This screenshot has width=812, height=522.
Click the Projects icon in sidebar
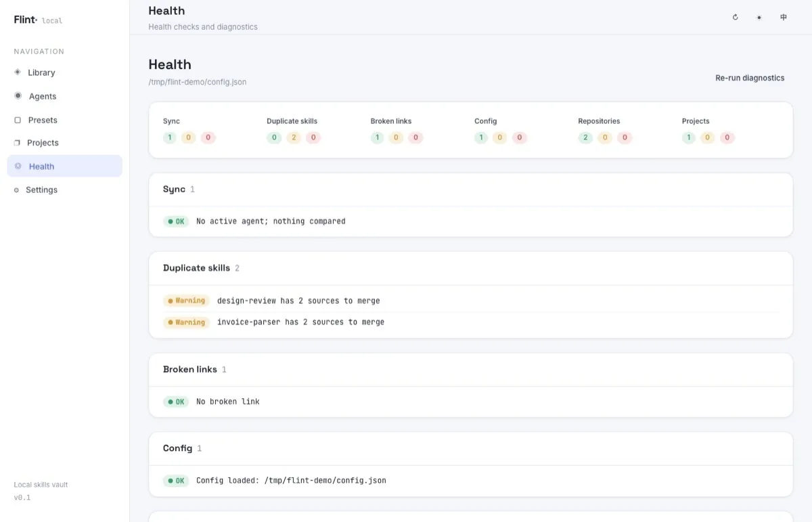[18, 143]
